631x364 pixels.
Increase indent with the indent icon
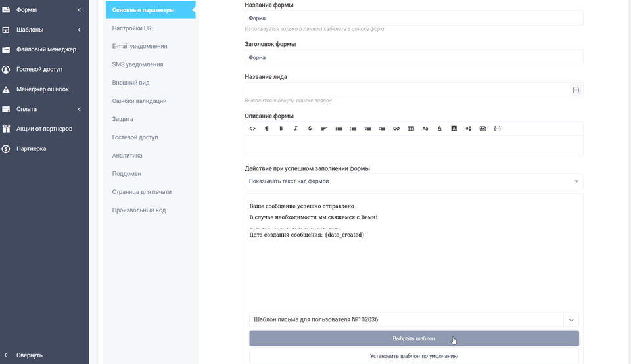pos(381,129)
